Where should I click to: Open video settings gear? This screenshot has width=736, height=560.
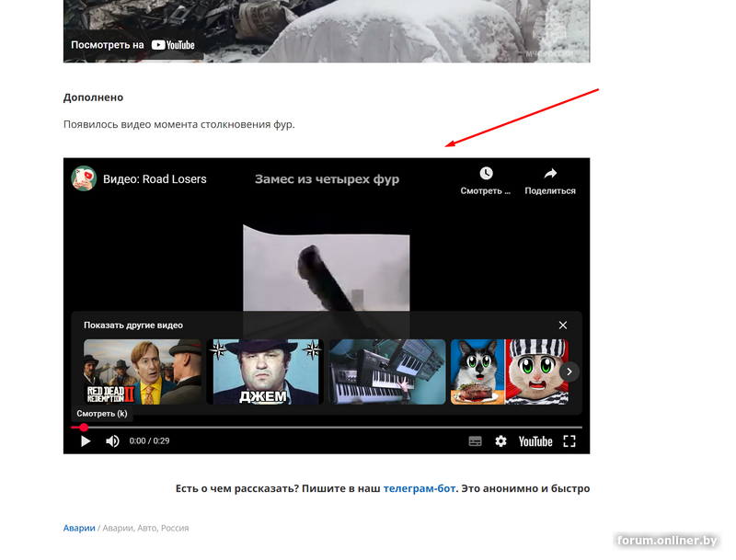(500, 441)
